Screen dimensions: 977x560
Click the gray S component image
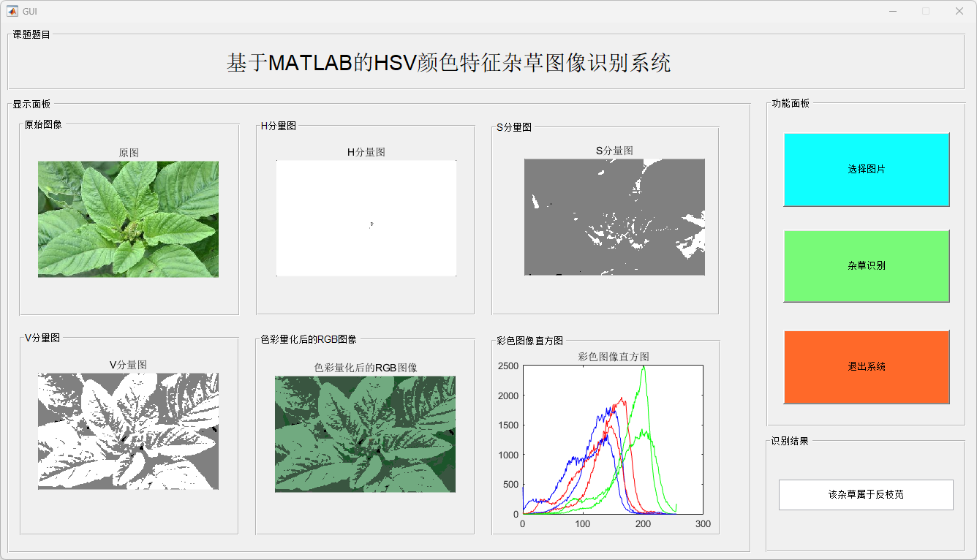[x=614, y=217]
